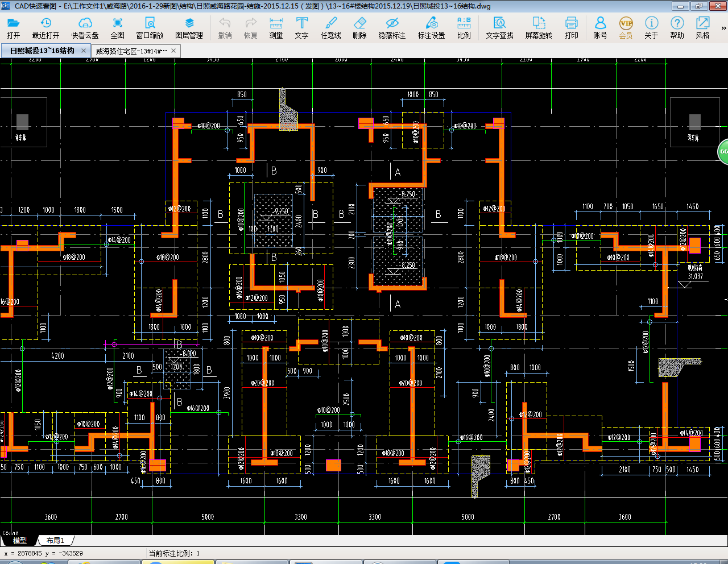Open the 账号 account menu
Image resolution: width=728 pixels, height=564 pixels.
pyautogui.click(x=600, y=28)
